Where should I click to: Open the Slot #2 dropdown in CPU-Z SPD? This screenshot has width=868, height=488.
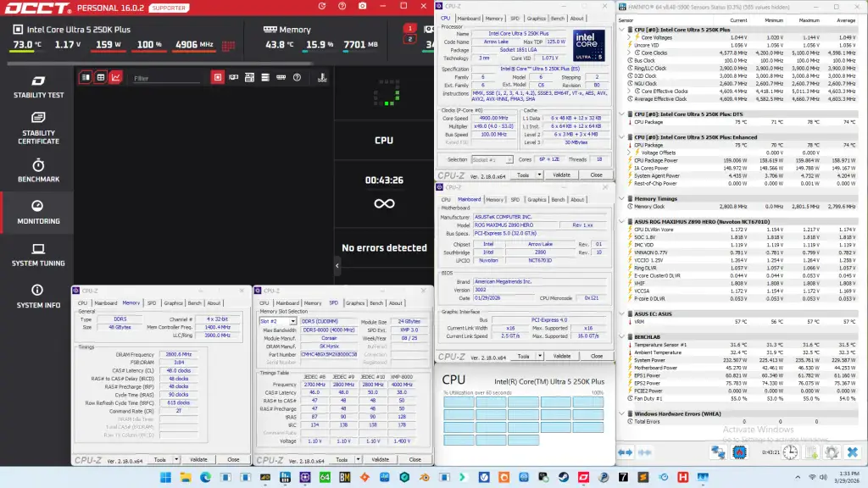tap(277, 321)
